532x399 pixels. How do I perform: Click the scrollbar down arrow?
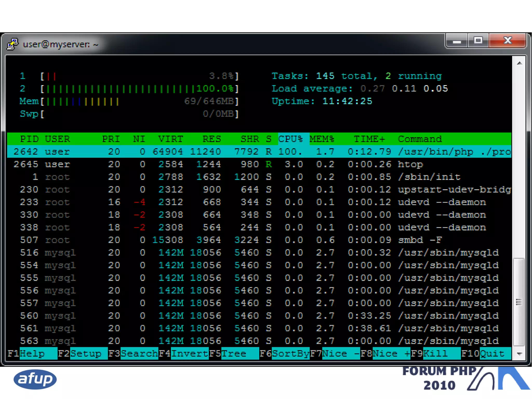[x=519, y=354]
